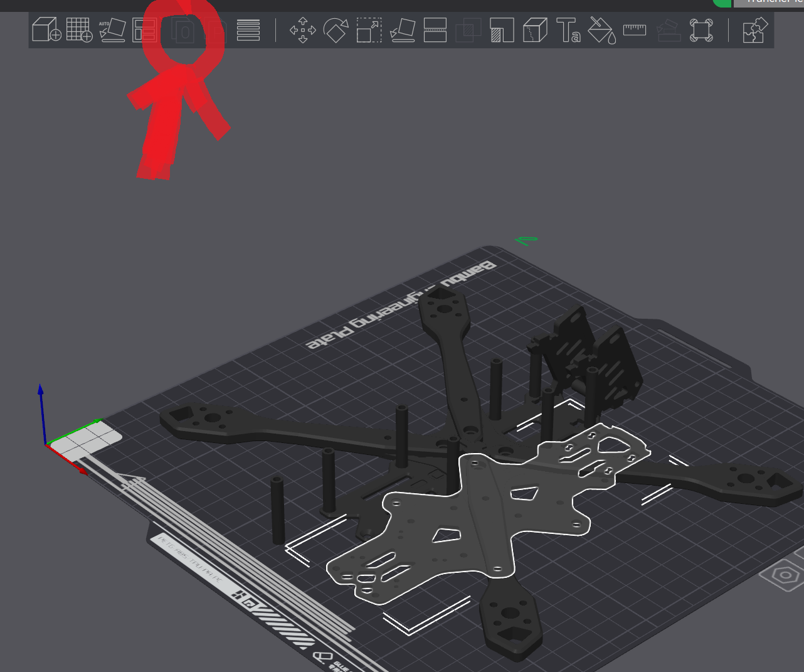The width and height of the screenshot is (804, 672).
Task: Select the Move tool with four arrows
Action: pos(302,29)
